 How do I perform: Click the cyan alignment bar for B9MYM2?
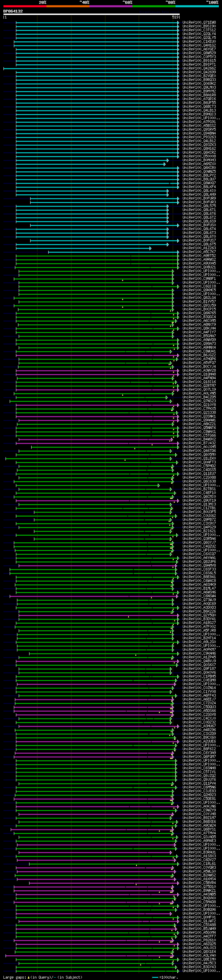click(97, 91)
